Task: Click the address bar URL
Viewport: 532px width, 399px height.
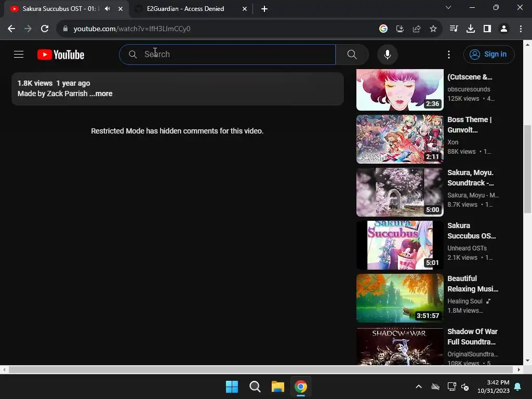Action: 132,29
